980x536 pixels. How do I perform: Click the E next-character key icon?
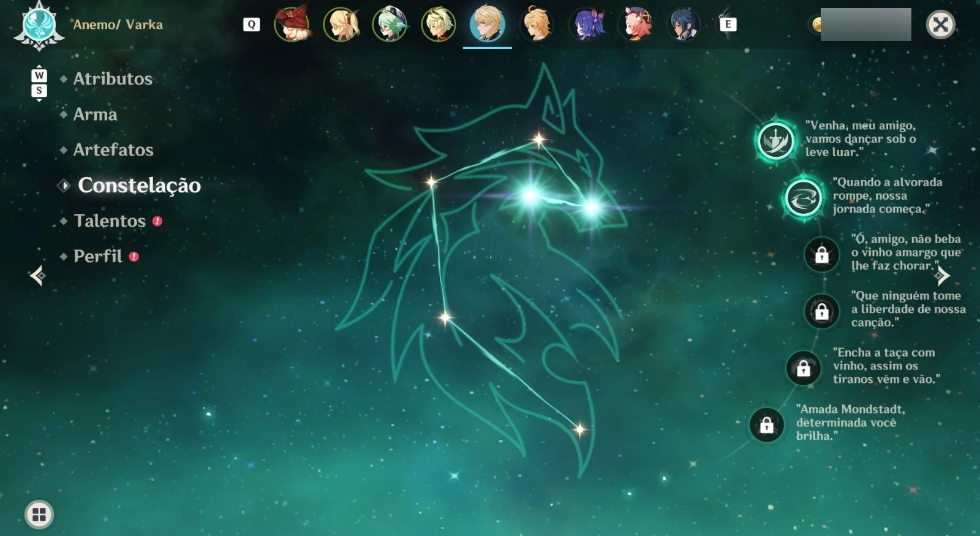click(x=728, y=25)
